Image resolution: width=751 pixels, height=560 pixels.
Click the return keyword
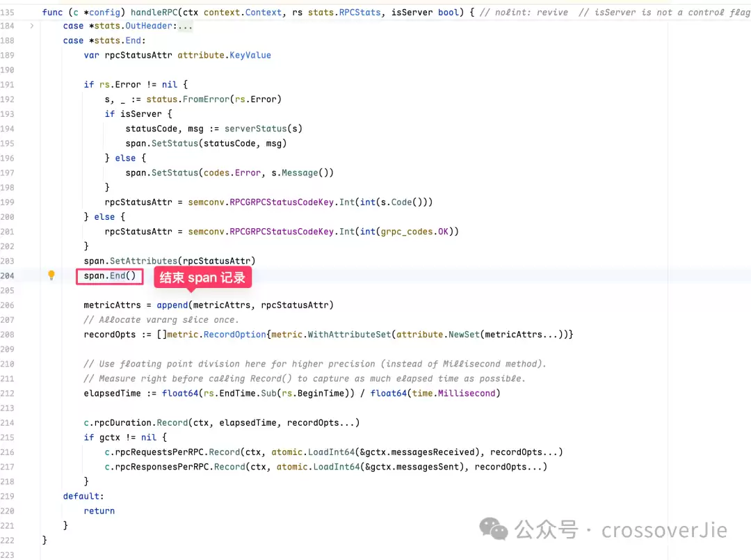click(99, 511)
